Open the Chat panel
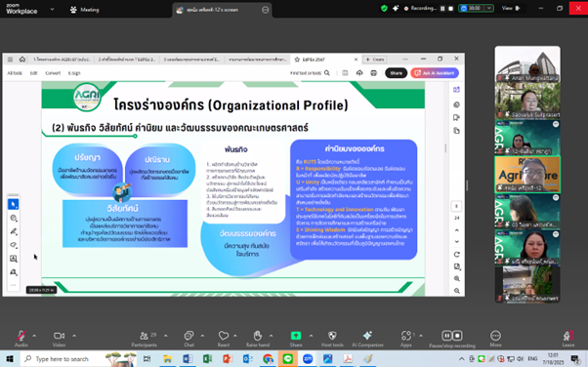The image size is (588, 367). tap(189, 338)
